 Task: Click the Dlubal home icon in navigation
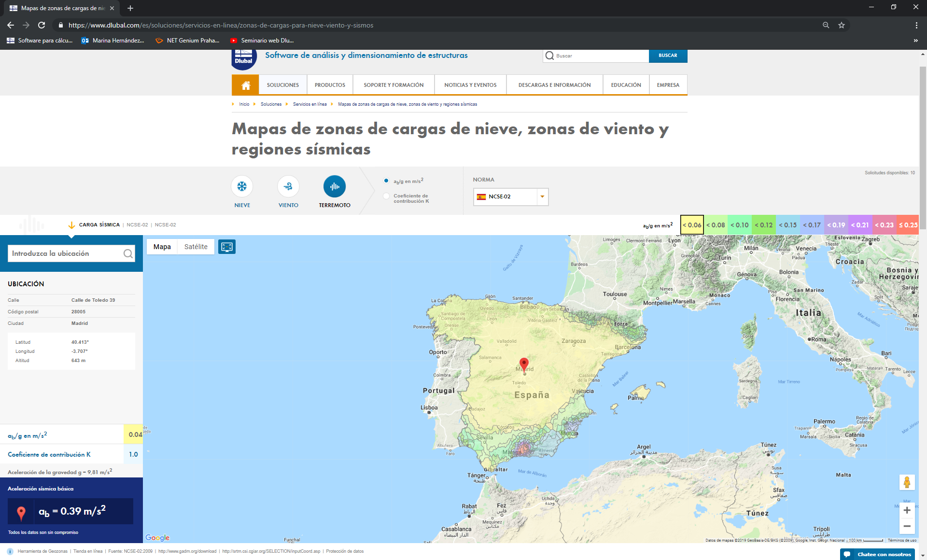[x=246, y=84]
